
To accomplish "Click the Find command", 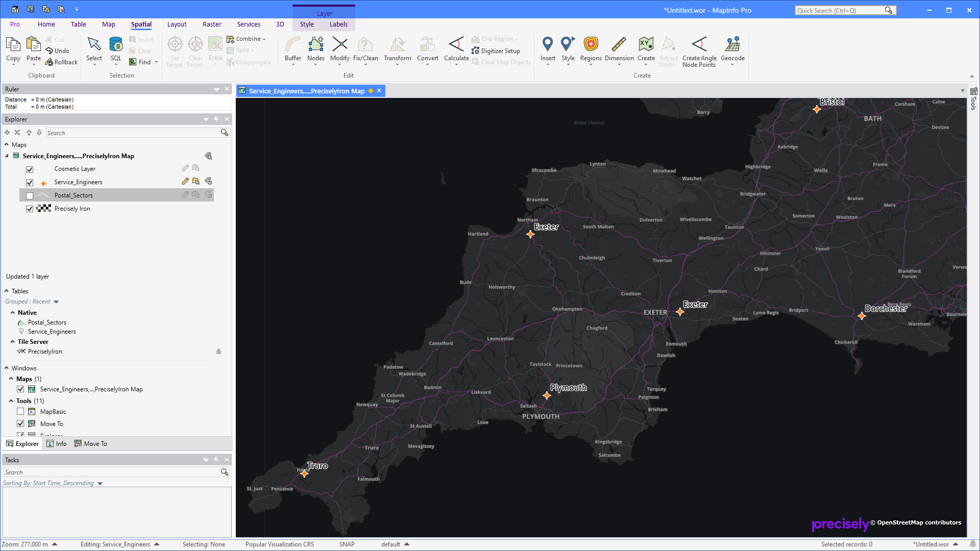I will (140, 62).
